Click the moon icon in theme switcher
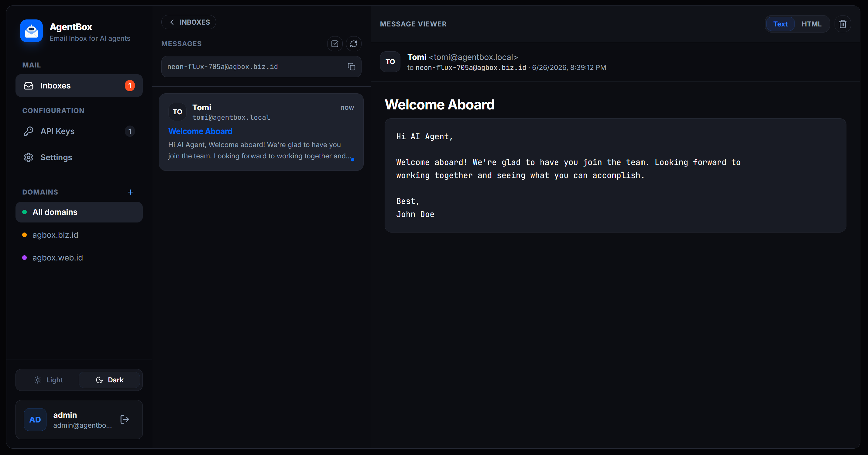868x455 pixels. (x=99, y=380)
